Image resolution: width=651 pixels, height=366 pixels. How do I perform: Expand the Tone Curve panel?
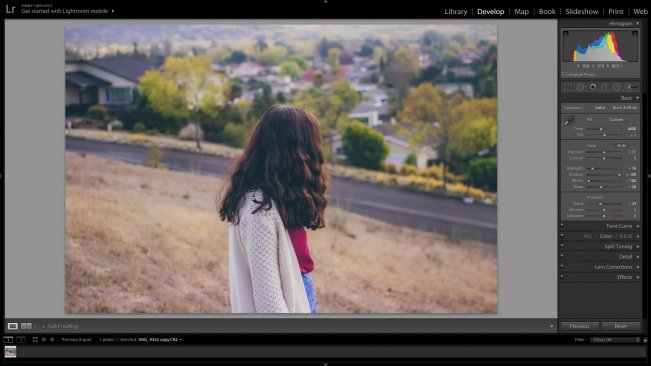pyautogui.click(x=638, y=226)
